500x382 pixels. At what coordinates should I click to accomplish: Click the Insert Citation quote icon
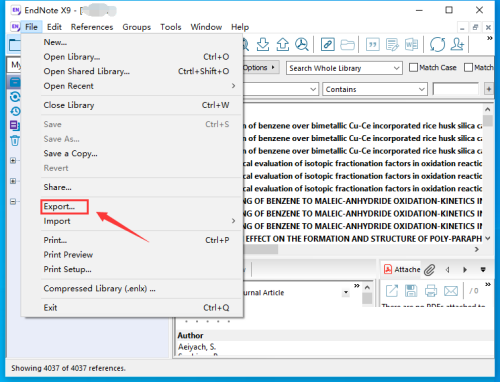click(372, 44)
